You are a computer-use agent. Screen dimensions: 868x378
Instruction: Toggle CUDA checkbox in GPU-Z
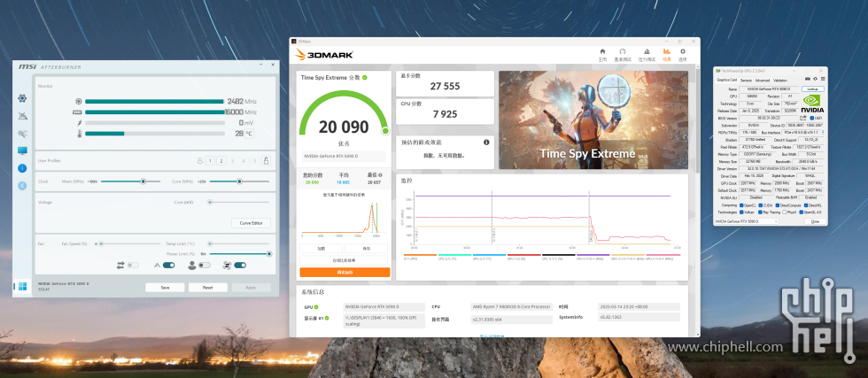pyautogui.click(x=761, y=205)
